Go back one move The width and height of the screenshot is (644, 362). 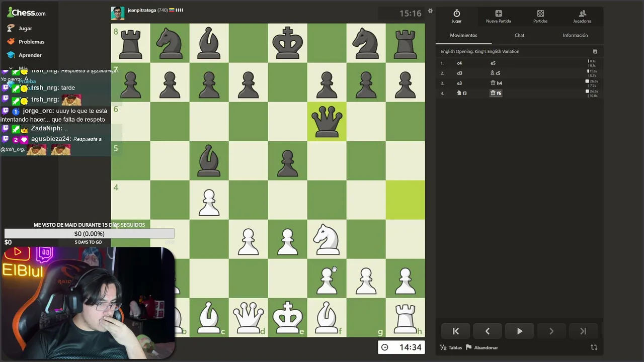[488, 331]
